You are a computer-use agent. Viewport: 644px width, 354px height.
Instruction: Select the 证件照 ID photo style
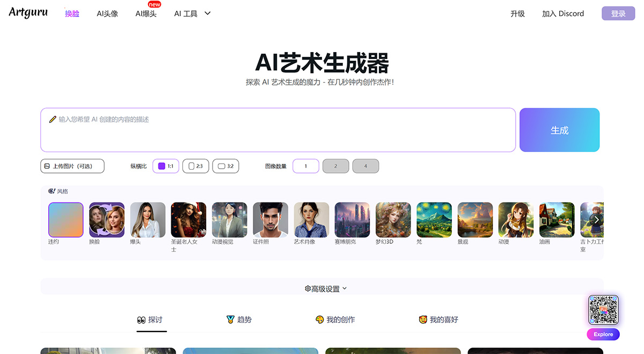[270, 219]
